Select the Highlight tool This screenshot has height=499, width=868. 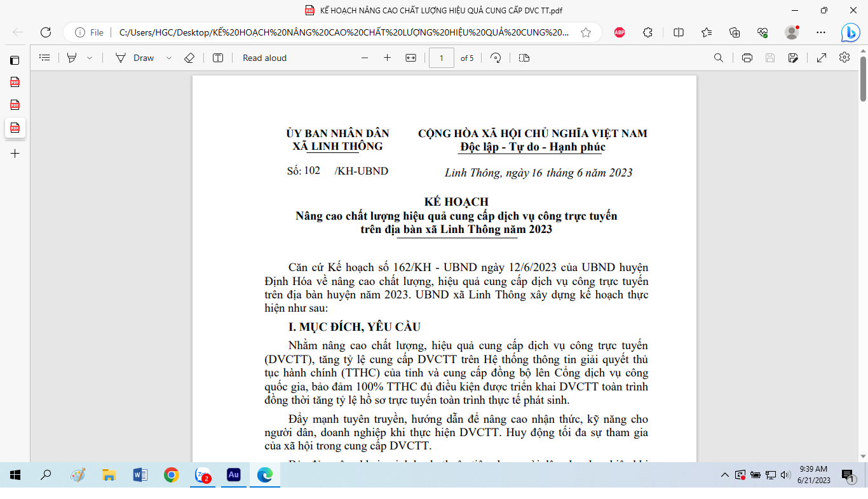pos(72,58)
